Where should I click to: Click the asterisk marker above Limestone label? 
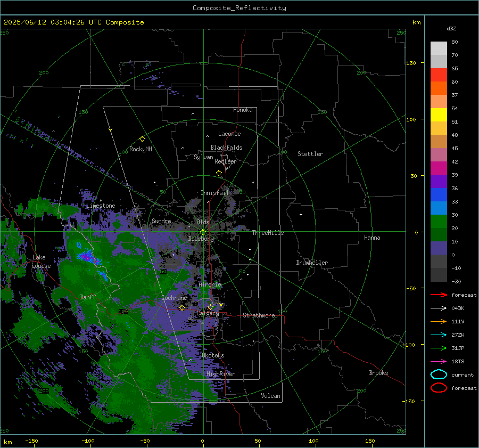click(x=101, y=201)
